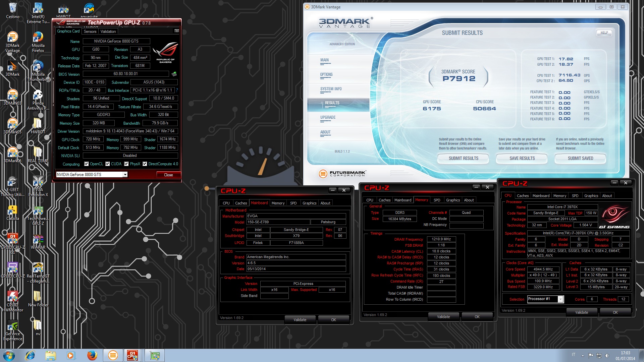Toggle PhysX checkbox in GPU-Z
This screenshot has width=644, height=362.
tap(126, 164)
